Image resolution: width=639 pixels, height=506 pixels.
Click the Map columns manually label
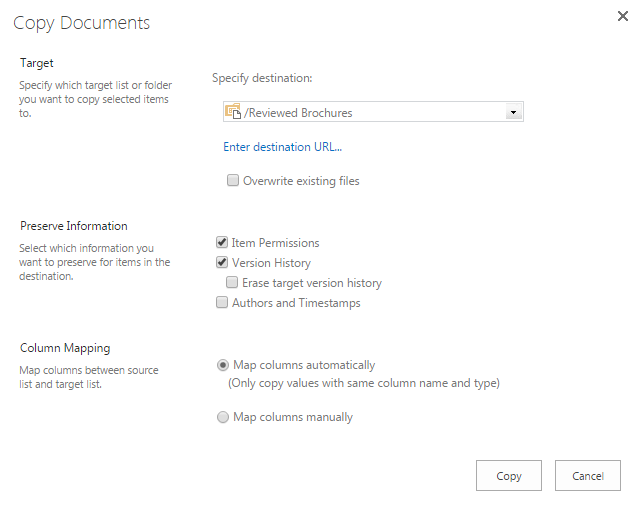tap(293, 417)
